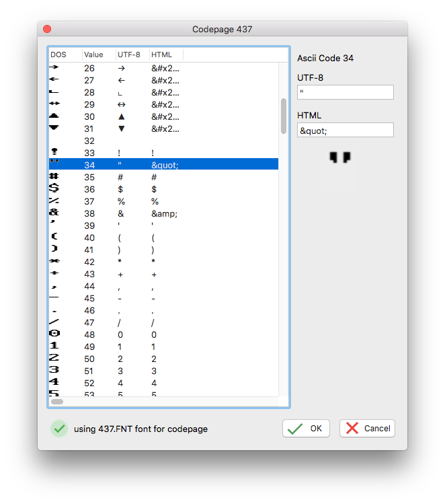Click the green checkmark status icon

[x=60, y=429]
